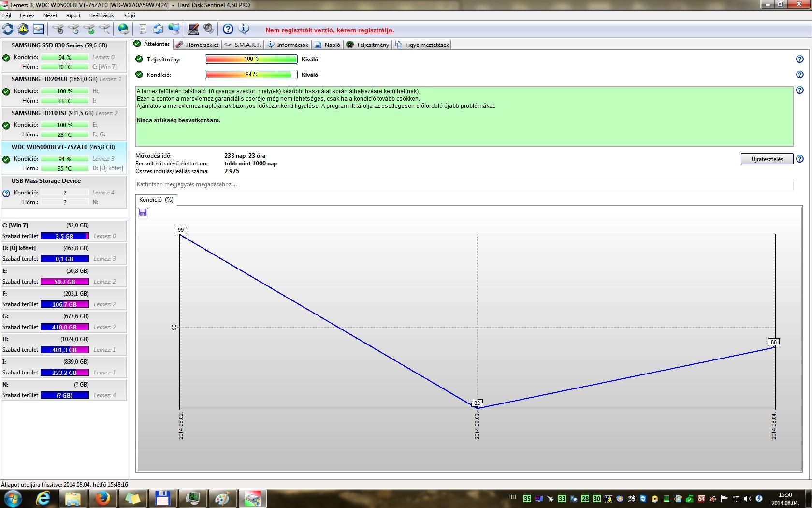This screenshot has height=508, width=812.
Task: Switch to the Teljesítmény tab
Action: [368, 45]
